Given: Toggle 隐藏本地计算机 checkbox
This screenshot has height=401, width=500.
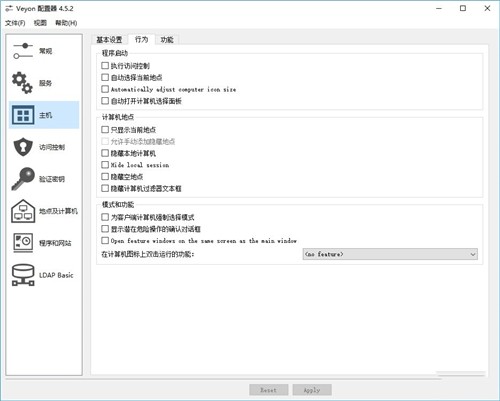Looking at the screenshot, I should tap(105, 153).
